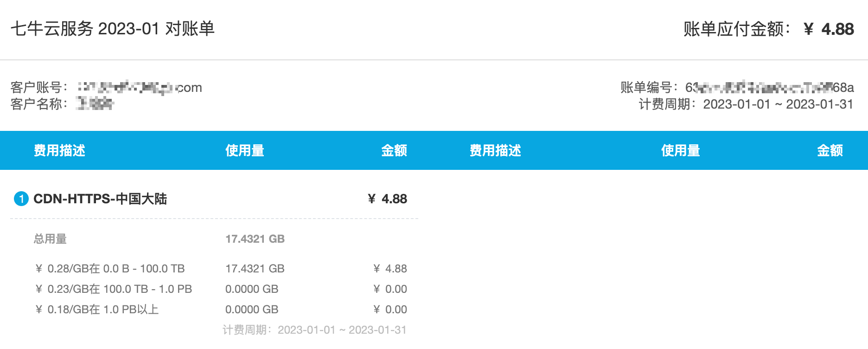Click the CDN item amount ¥ 4.88 in bold
This screenshot has height=349, width=868.
(x=387, y=199)
